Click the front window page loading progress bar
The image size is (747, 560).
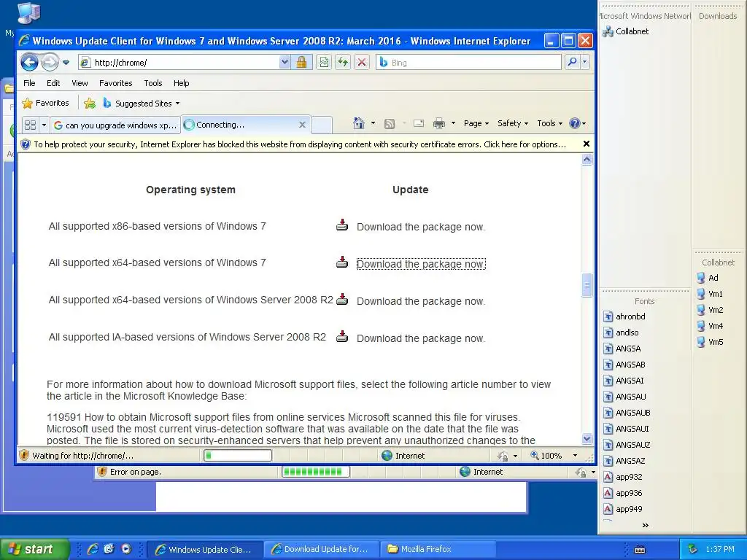click(x=238, y=455)
